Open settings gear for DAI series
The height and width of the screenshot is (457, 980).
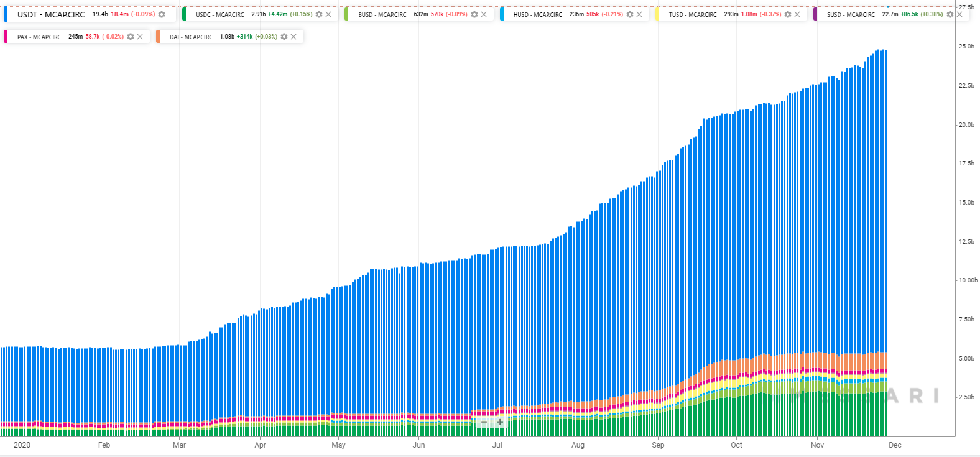click(x=284, y=37)
